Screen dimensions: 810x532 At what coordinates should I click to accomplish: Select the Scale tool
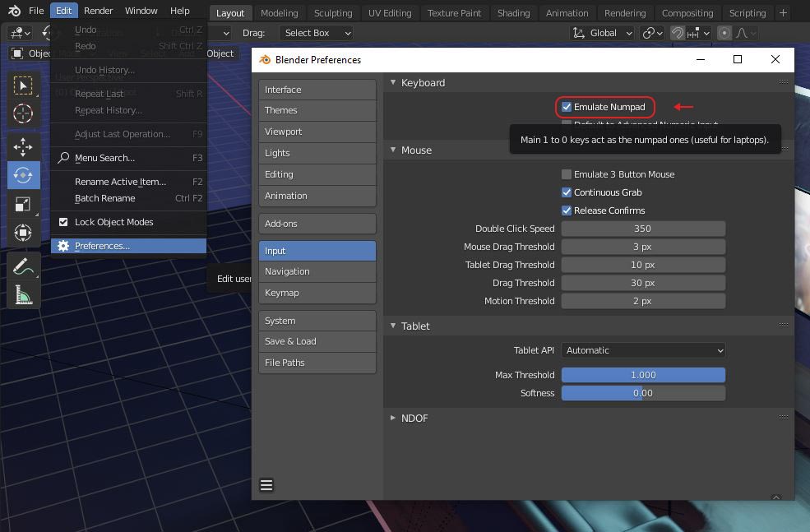[x=23, y=205]
